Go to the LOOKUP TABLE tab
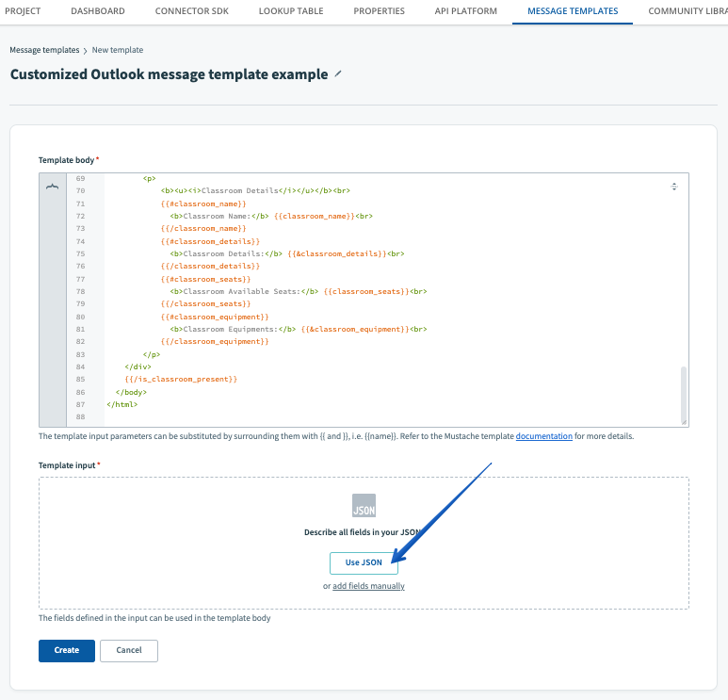The width and height of the screenshot is (728, 700). [291, 11]
